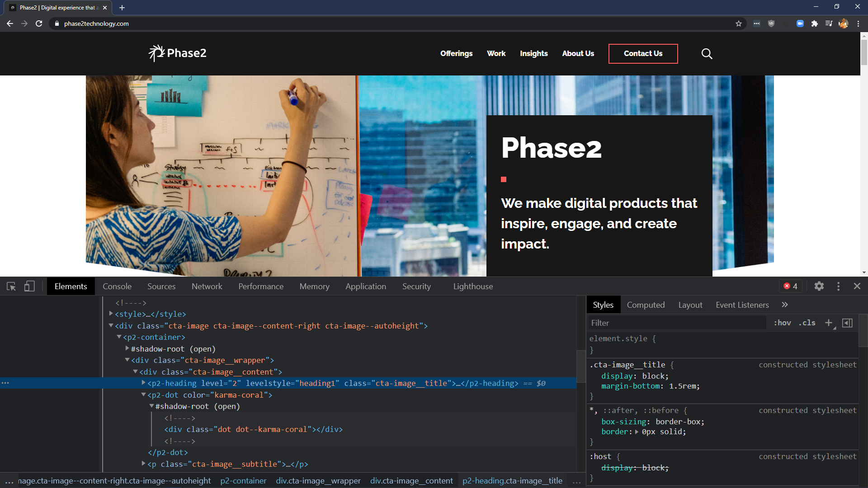Image resolution: width=868 pixels, height=488 pixels.
Task: Open DevTools settings gear
Action: coord(819,286)
